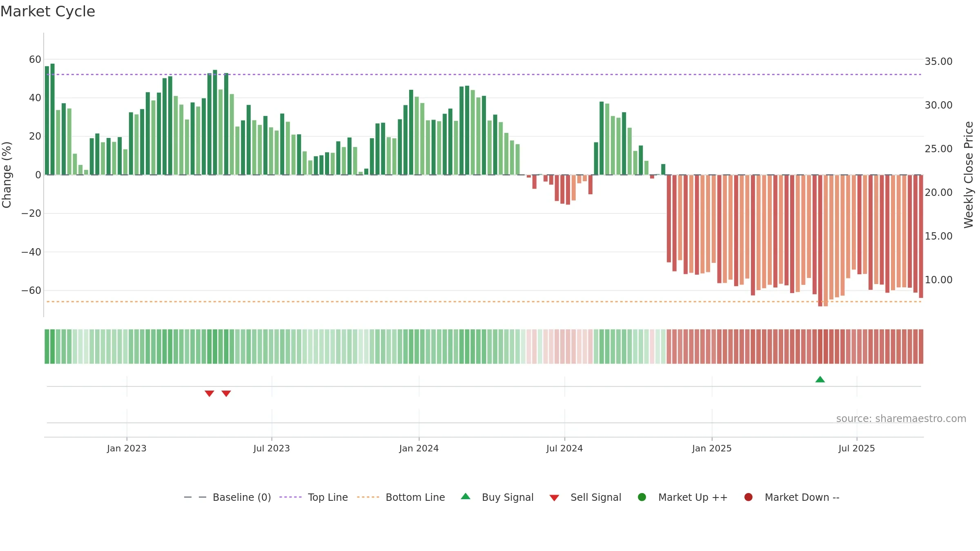The width and height of the screenshot is (980, 551).
Task: Click the 'Jan 2023' axis label
Action: pyautogui.click(x=127, y=449)
